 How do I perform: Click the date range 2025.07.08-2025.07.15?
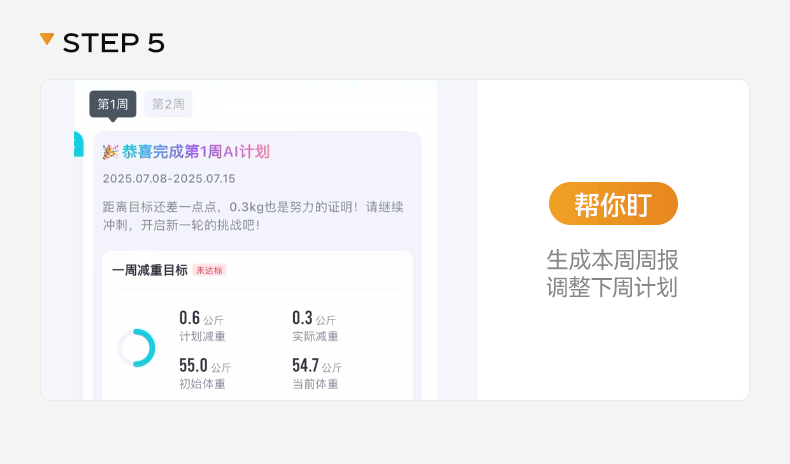[169, 179]
